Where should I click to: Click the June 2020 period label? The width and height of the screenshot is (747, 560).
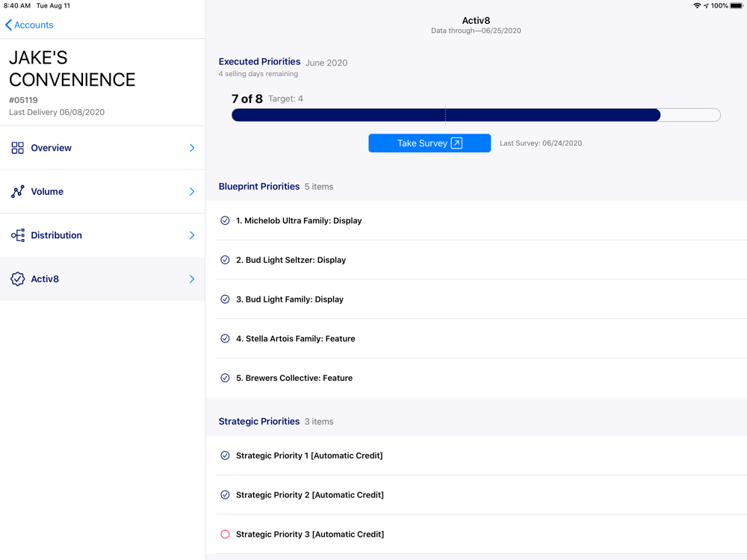(x=326, y=63)
